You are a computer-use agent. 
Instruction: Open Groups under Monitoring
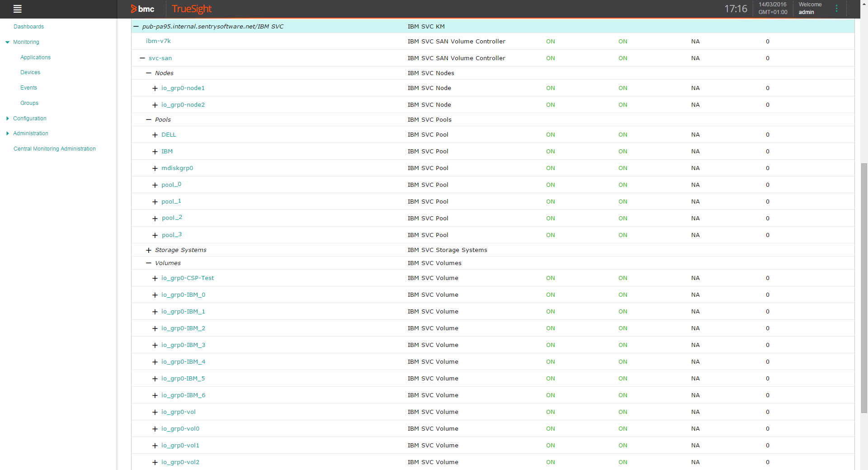(x=29, y=103)
